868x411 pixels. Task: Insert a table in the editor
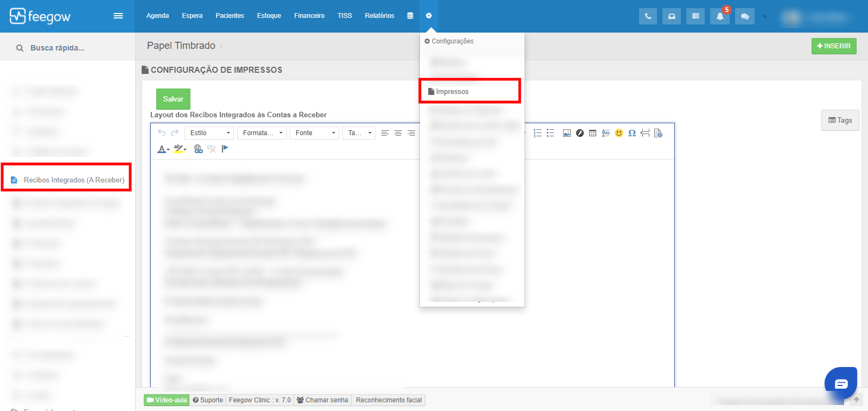(x=593, y=133)
